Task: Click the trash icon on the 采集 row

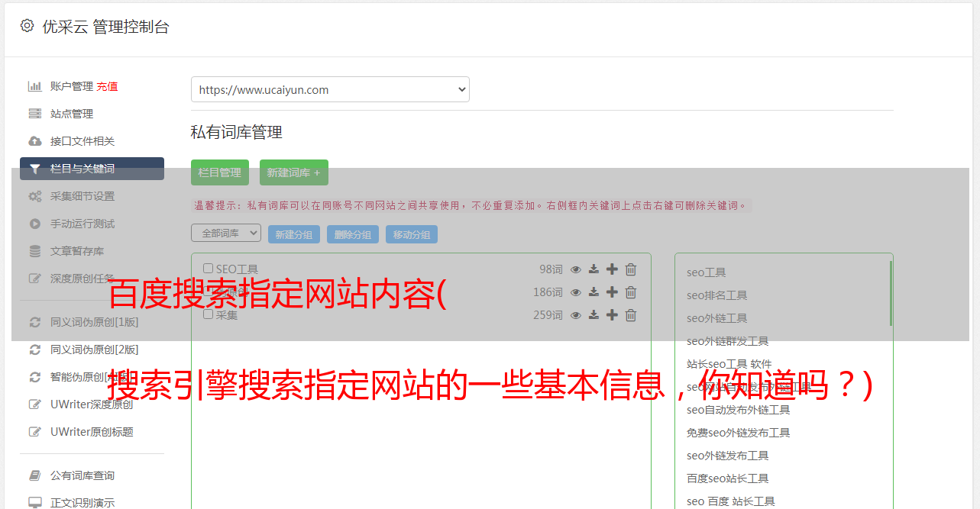Action: point(631,315)
